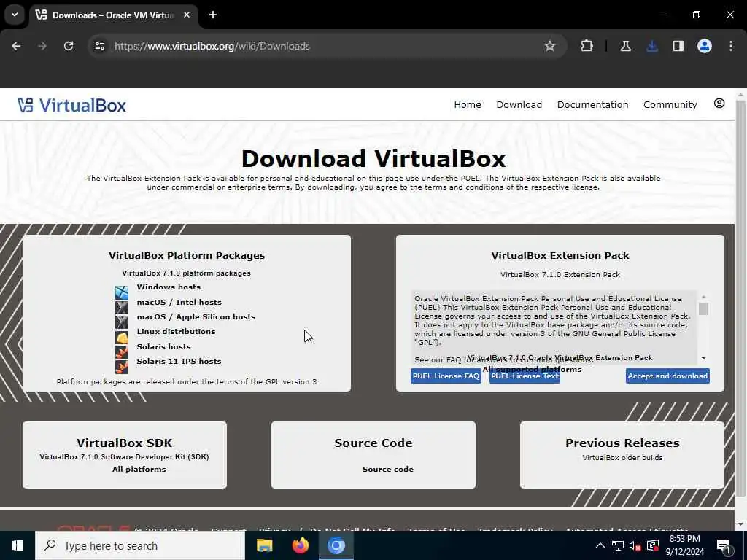Click the VirtualBox 7.1.0 platform packages text
This screenshot has height=560, width=747.
[x=186, y=273]
